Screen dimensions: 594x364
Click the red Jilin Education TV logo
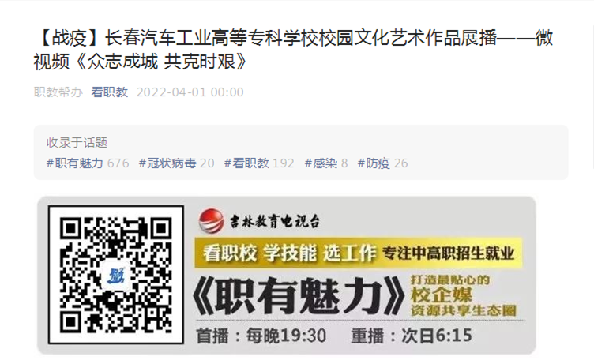point(211,221)
